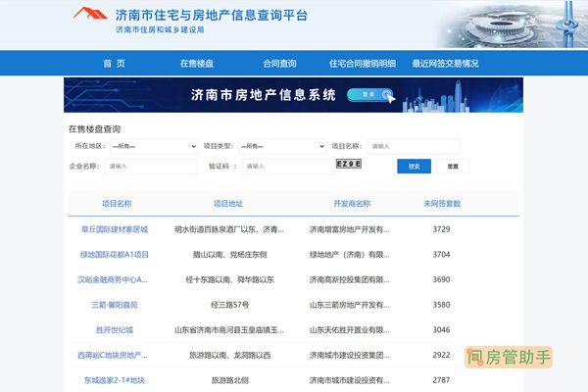Click the developer 山东天佑胜开置业有限...

349,329
